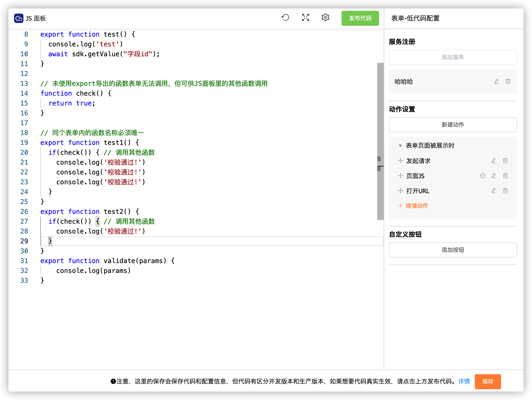Screen dimensions: 532x400
Task: Click 发布代码 publish button
Action: (360, 18)
